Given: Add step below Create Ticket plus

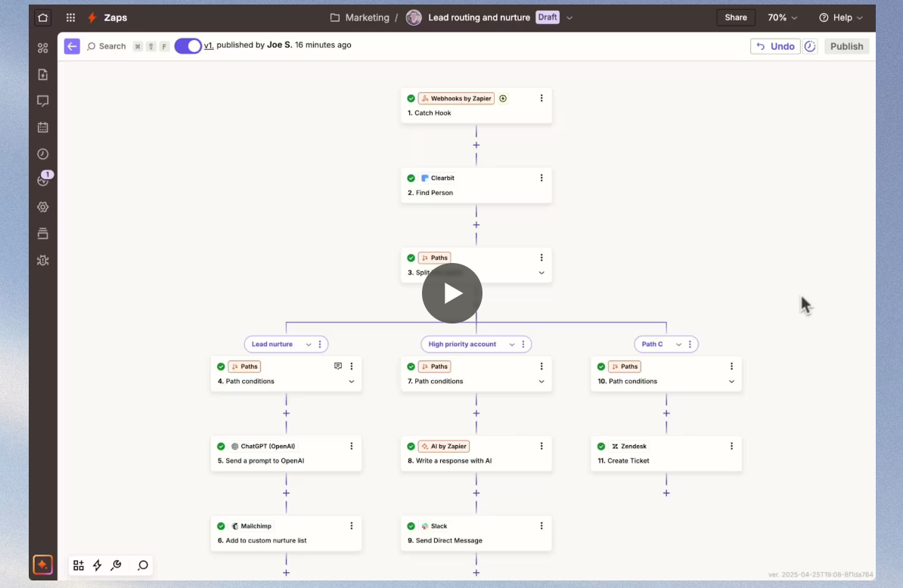Looking at the screenshot, I should pos(666,493).
